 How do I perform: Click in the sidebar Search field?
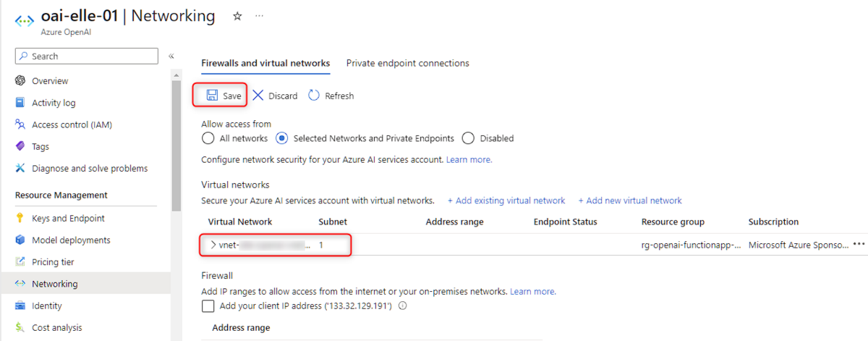coord(93,56)
